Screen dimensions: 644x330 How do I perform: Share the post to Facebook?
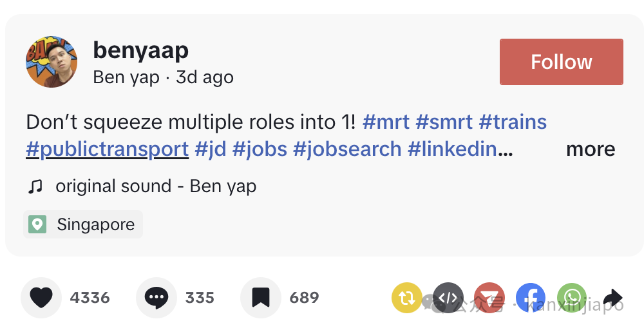tap(530, 298)
